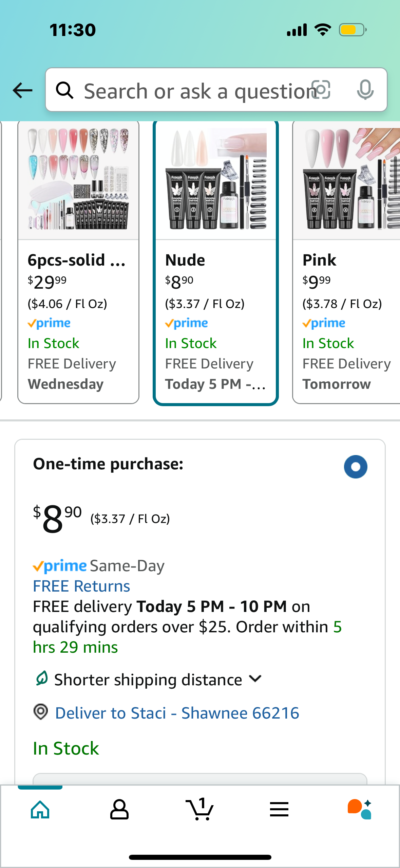400x868 pixels.
Task: Expand Shorter shipping distance details
Action: click(x=255, y=679)
